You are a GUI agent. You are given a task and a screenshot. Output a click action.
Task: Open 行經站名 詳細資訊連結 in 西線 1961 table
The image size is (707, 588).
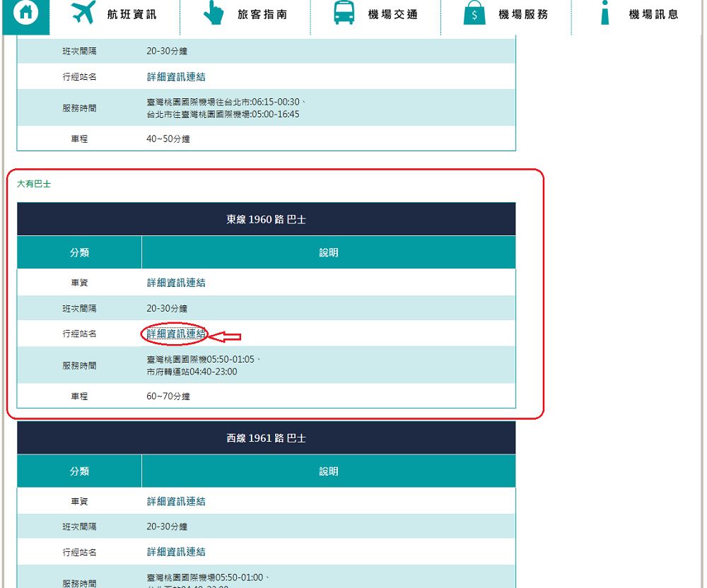click(x=176, y=552)
